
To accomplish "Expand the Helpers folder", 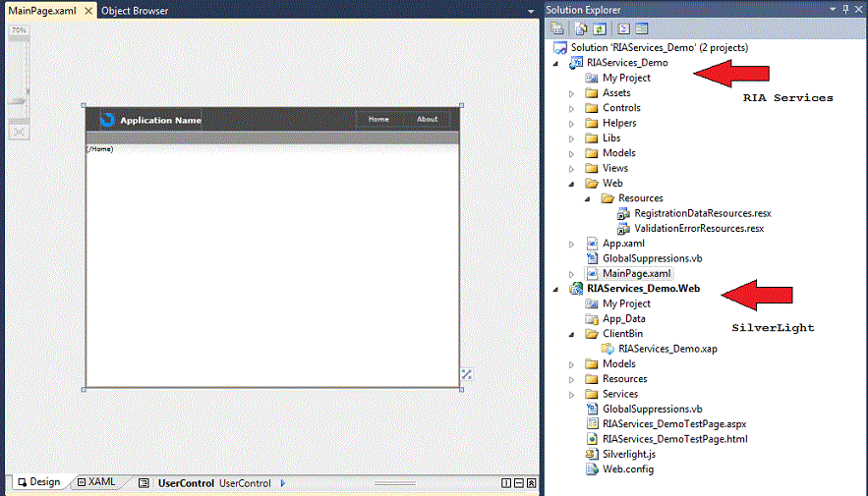I will point(571,124).
